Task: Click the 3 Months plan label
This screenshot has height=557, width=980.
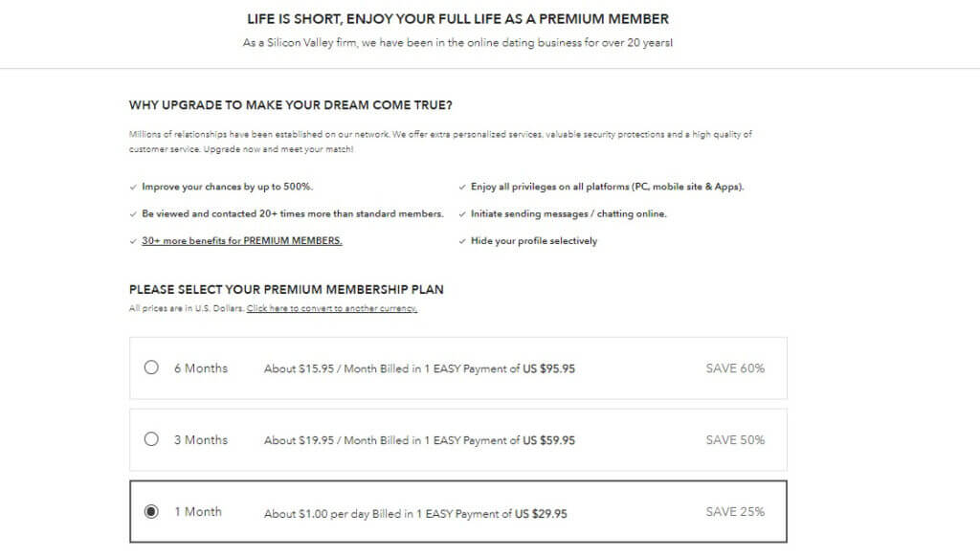Action: 201,440
